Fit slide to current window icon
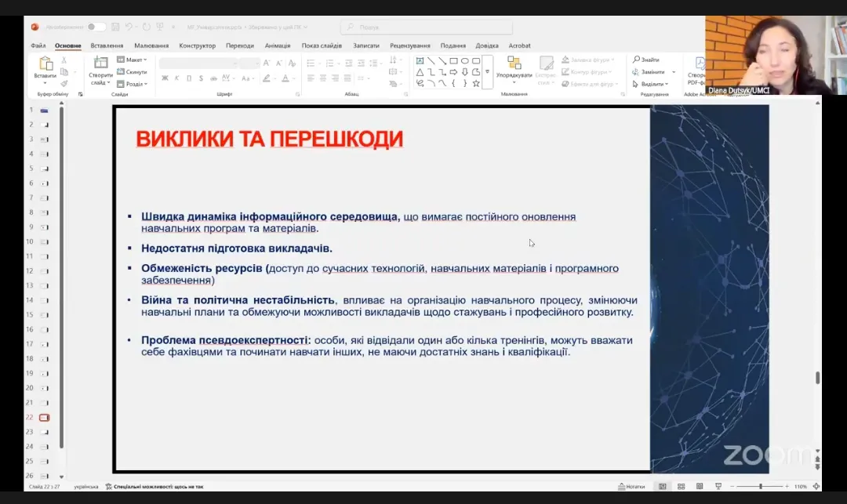 pyautogui.click(x=816, y=486)
